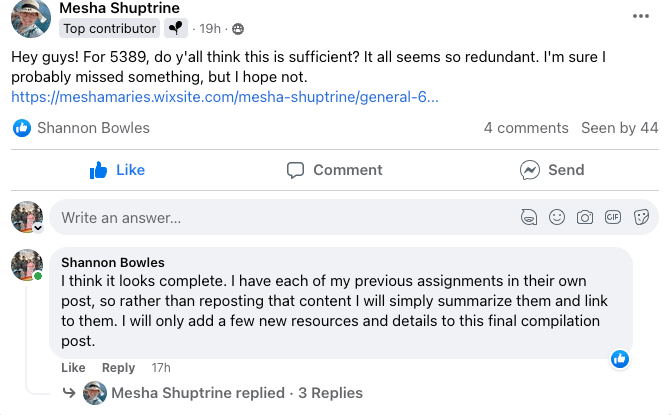The height and width of the screenshot is (415, 671).
Task: Open the GIF picker
Action: [613, 217]
